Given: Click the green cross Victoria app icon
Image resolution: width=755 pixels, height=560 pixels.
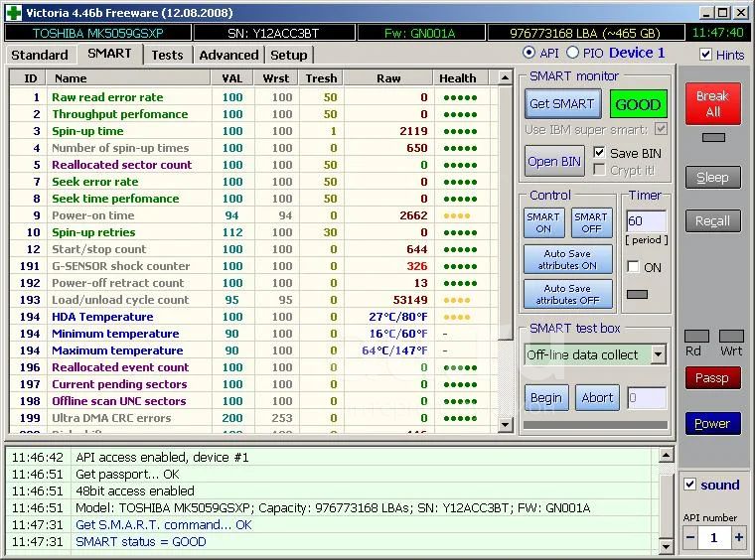Looking at the screenshot, I should (x=14, y=13).
